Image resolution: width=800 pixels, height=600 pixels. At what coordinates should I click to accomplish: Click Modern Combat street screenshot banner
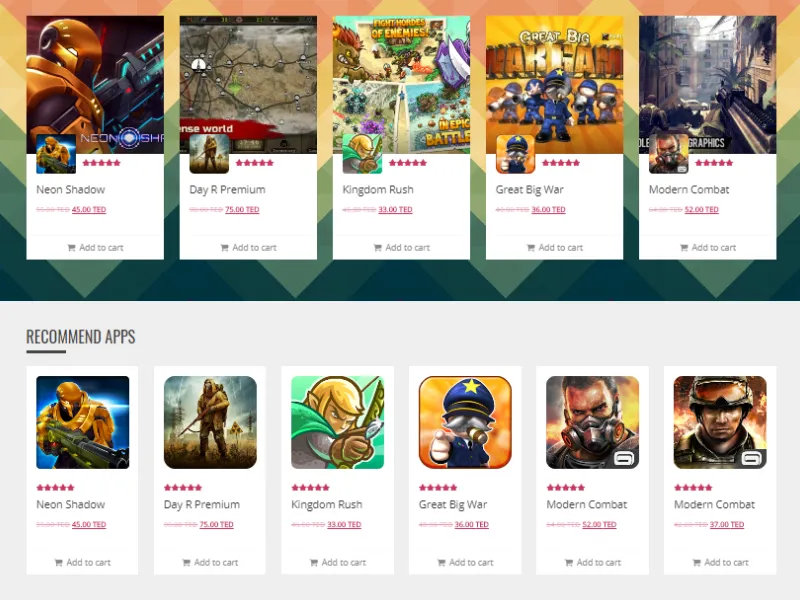[x=708, y=85]
